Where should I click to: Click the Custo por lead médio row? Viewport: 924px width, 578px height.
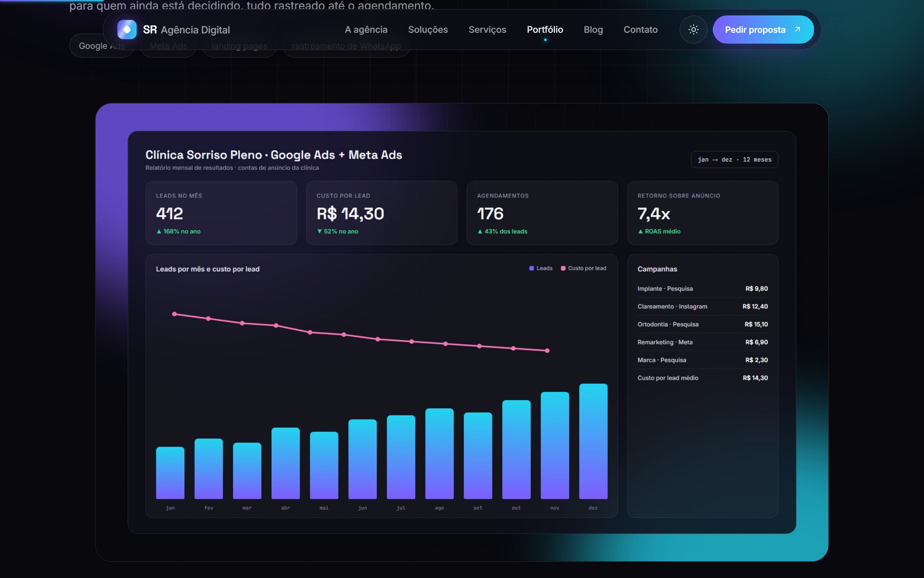(703, 378)
